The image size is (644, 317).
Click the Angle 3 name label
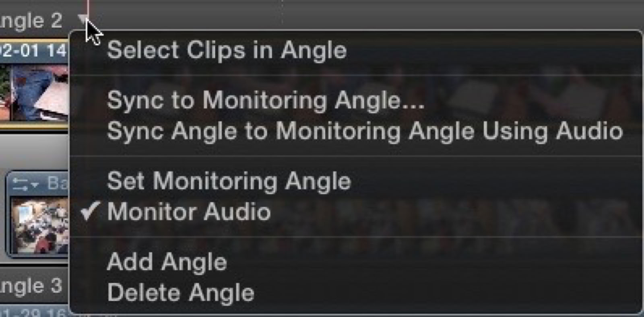point(31,286)
